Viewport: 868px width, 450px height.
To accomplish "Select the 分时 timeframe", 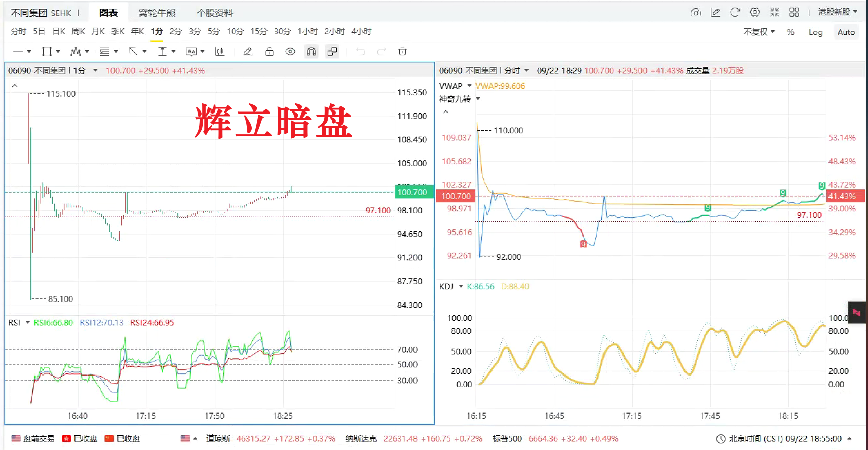I will pyautogui.click(x=18, y=31).
